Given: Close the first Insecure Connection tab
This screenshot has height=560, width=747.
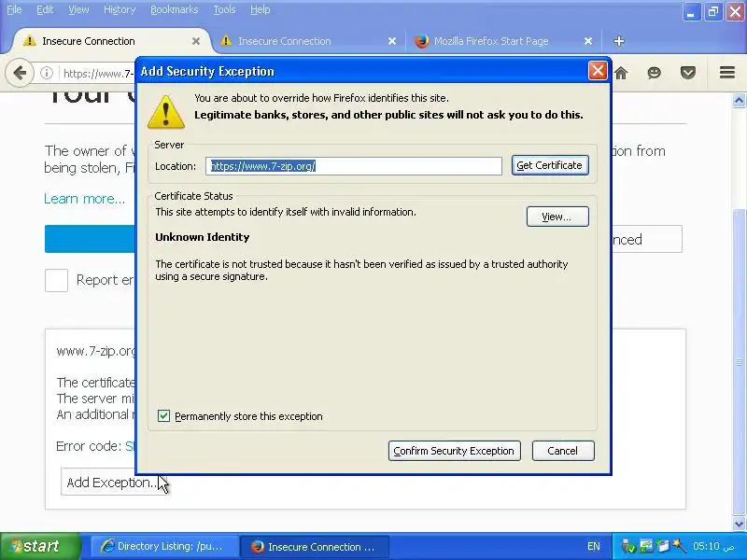Looking at the screenshot, I should [x=196, y=41].
